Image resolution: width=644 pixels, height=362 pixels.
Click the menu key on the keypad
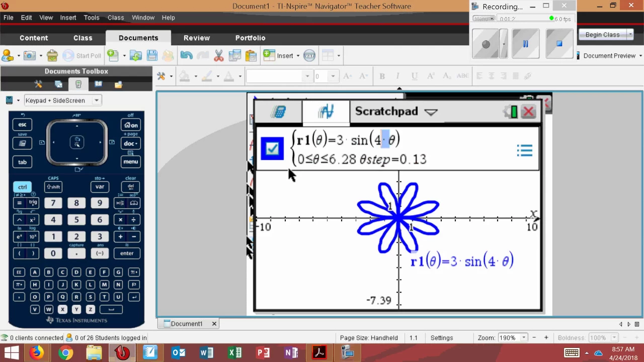coord(130,162)
